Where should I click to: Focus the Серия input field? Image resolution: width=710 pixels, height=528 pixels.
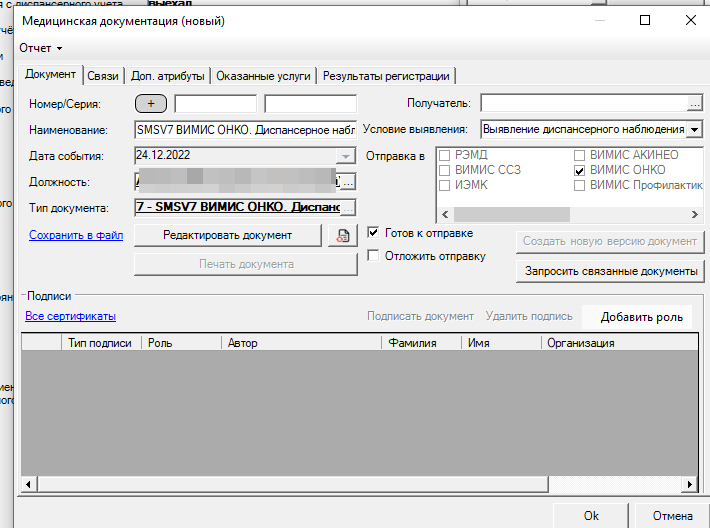coord(310,104)
